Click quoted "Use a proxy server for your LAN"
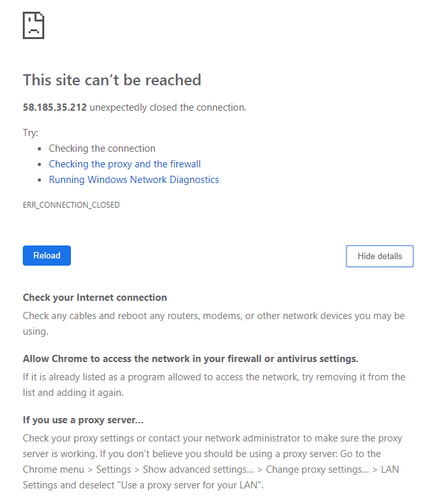This screenshot has width=429, height=504. (x=189, y=485)
